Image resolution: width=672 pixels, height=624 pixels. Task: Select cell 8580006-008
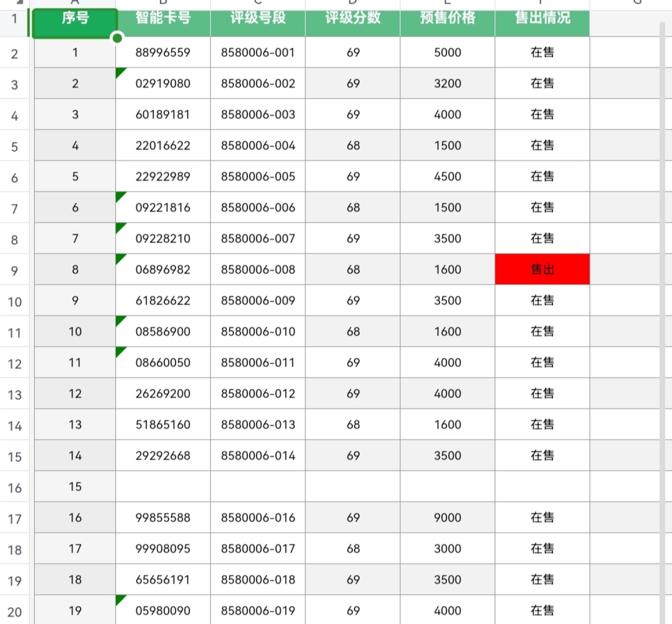coord(258,269)
